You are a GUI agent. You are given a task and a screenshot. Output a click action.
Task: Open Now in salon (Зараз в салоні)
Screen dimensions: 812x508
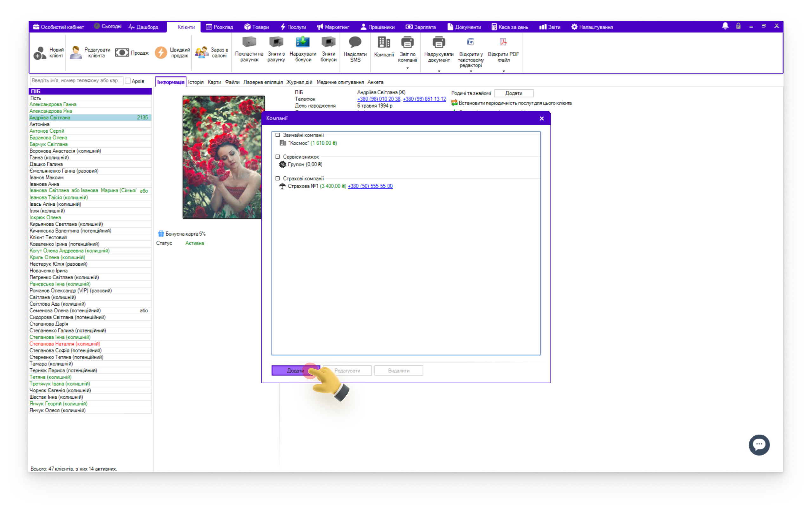211,52
